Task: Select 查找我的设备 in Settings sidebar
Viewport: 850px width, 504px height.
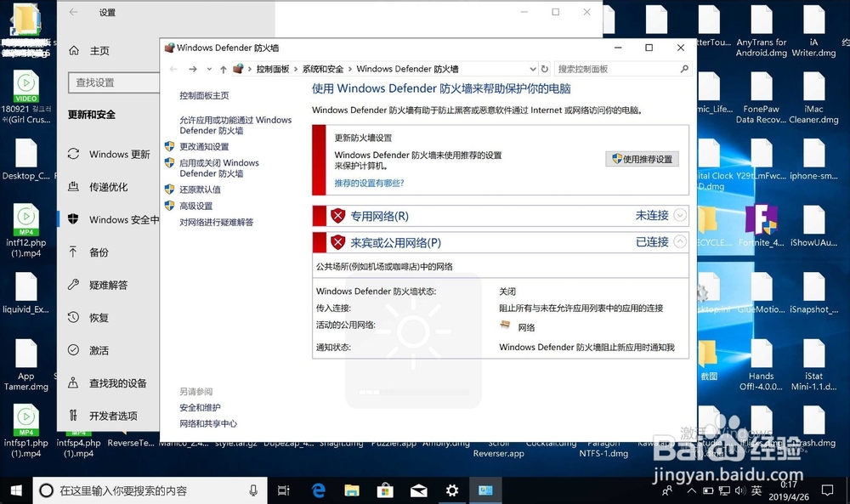Action: 109,383
